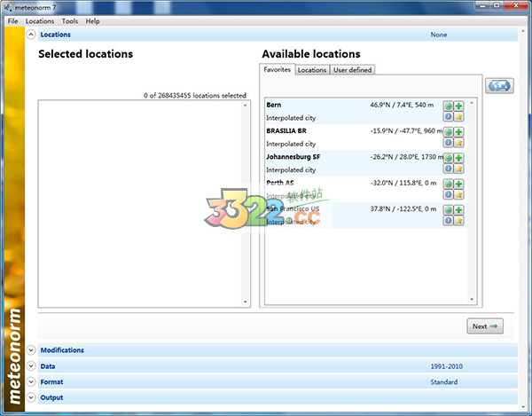
Task: Select the BRASILIA BR location name
Action: pos(286,131)
